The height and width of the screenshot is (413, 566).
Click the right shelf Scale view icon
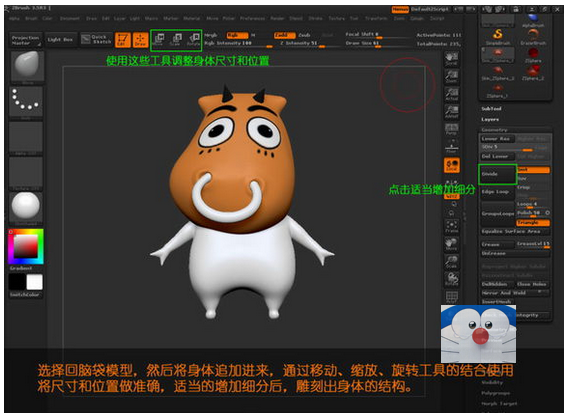(452, 261)
